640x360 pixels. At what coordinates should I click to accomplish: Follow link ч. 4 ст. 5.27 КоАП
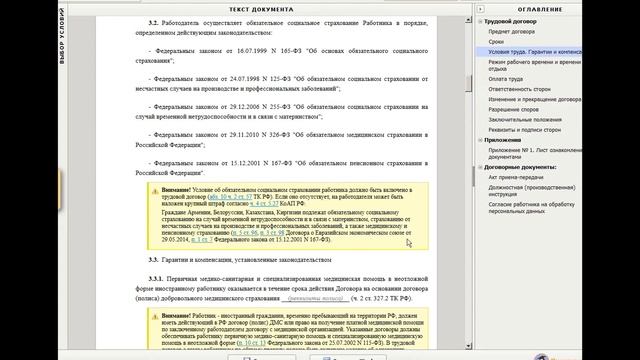tap(264, 203)
